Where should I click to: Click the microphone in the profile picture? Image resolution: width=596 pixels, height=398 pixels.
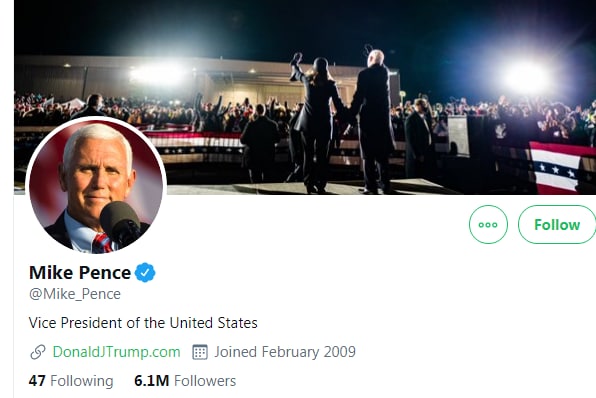[x=120, y=224]
